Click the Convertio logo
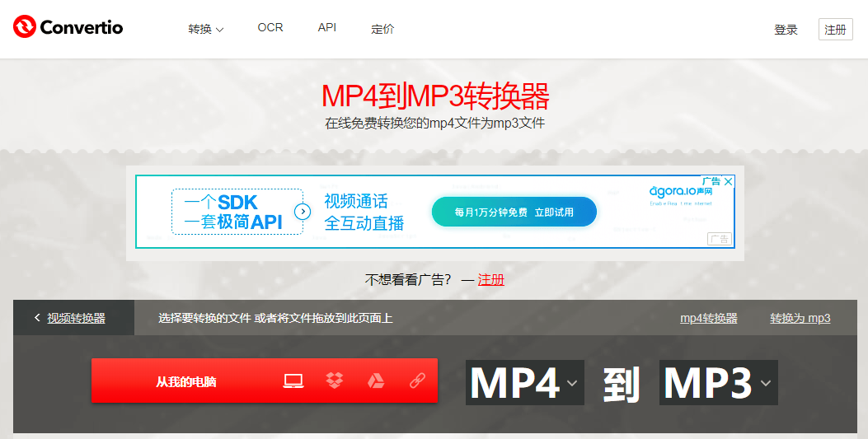Screen dimensions: 868x439 [68, 26]
